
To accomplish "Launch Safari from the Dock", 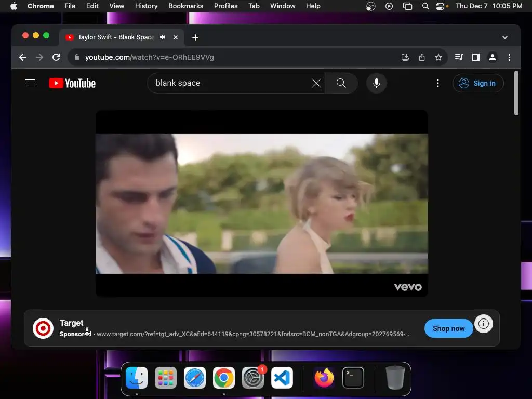I will tap(195, 378).
